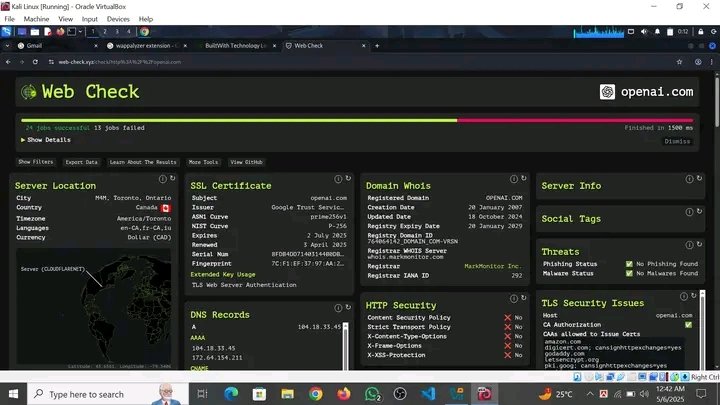Open Microsoft Edge from Windows taskbar

[x=231, y=394]
